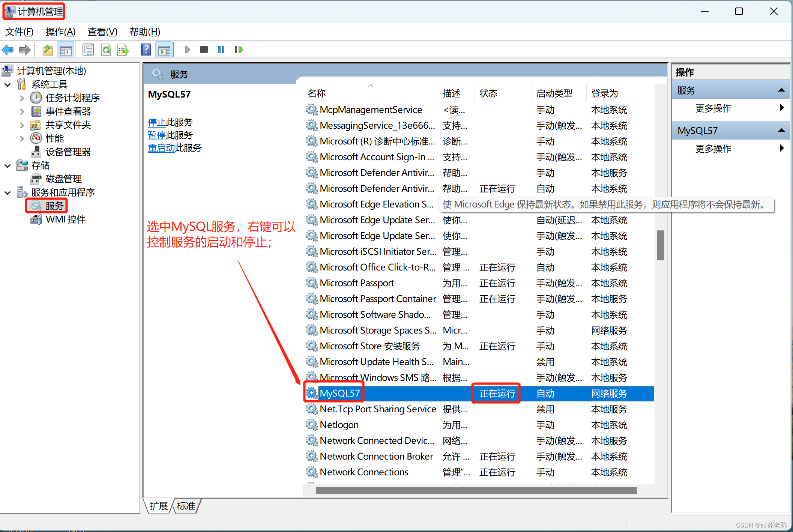Select Net.Tcp Port Sharing Service row

tap(479, 409)
